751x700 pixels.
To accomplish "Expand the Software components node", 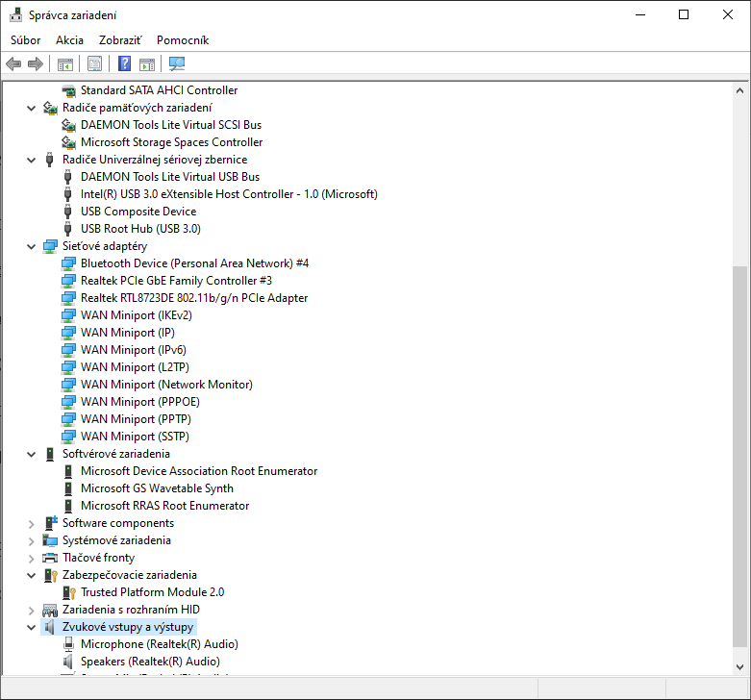I will click(x=32, y=523).
